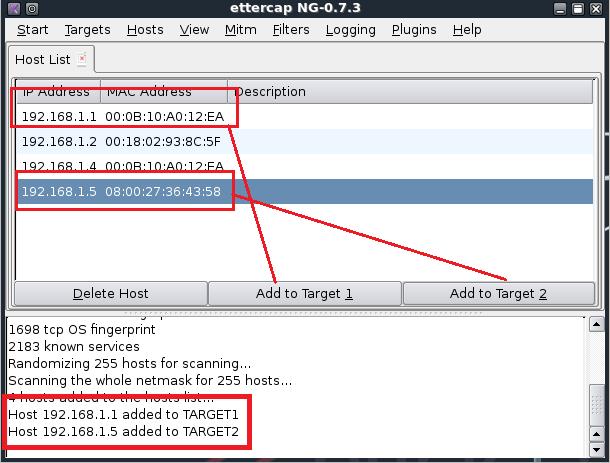Close the Host List tab
The width and height of the screenshot is (610, 463).
coord(82,58)
